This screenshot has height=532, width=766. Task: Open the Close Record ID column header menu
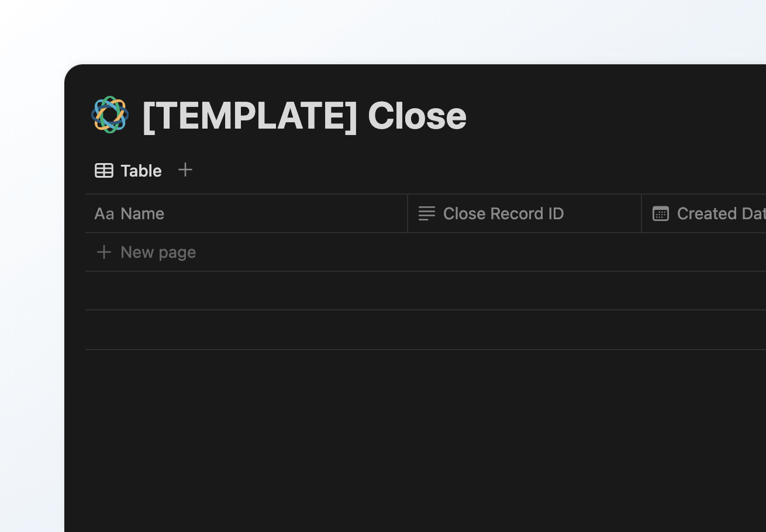pyautogui.click(x=525, y=213)
